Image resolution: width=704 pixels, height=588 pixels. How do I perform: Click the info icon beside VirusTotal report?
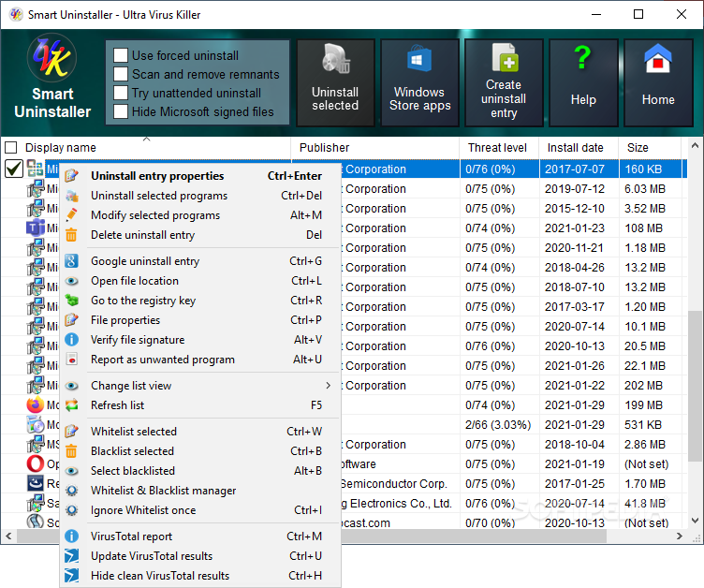point(72,537)
